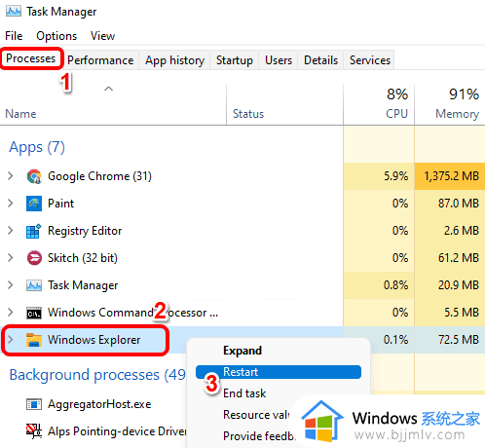Click the Registry Editor icon

tap(34, 231)
